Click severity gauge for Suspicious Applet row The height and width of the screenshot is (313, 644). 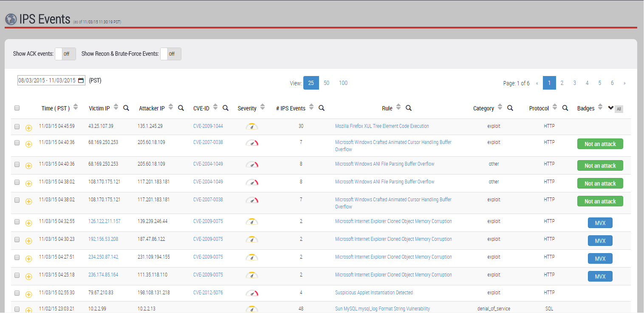click(252, 293)
